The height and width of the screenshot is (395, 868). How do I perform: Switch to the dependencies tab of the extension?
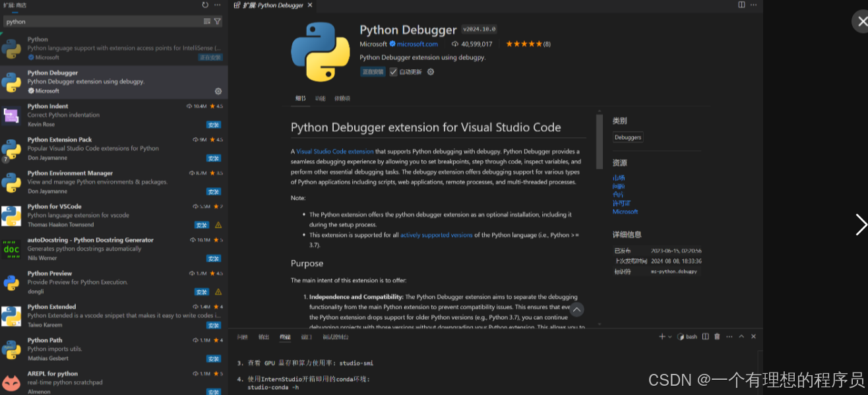pos(342,98)
